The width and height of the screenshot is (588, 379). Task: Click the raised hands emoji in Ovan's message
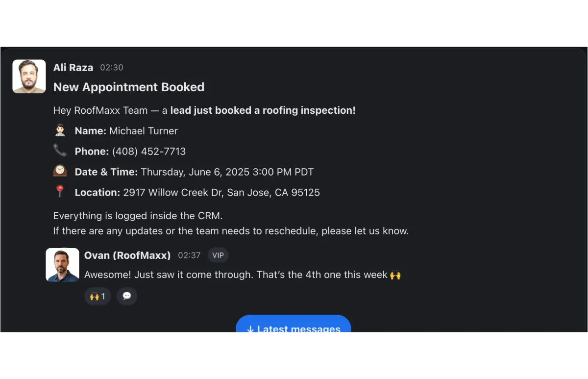(395, 275)
